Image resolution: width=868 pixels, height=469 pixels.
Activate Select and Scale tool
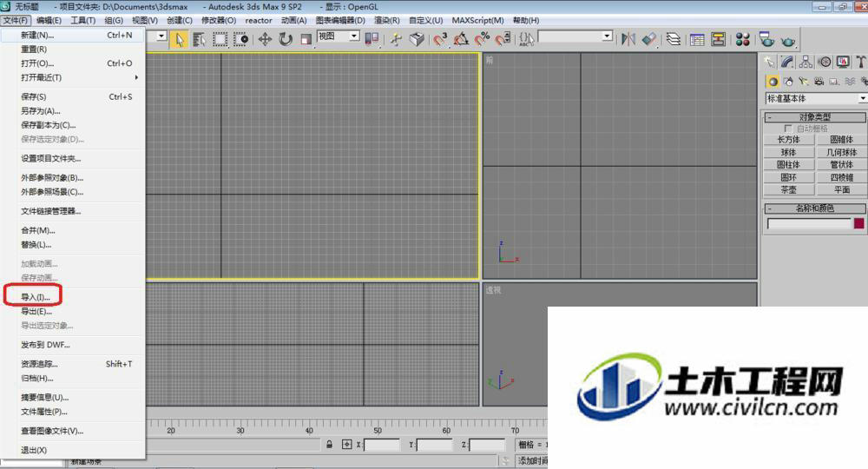(306, 40)
